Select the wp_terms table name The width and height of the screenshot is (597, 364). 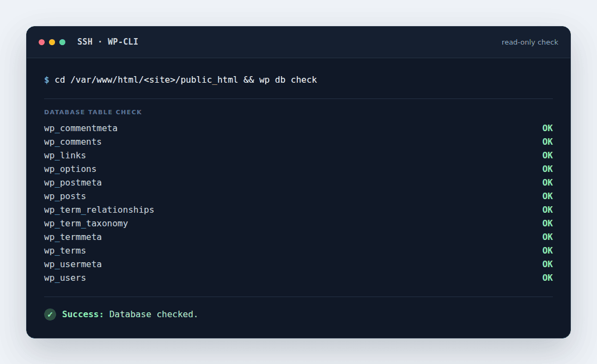point(65,251)
